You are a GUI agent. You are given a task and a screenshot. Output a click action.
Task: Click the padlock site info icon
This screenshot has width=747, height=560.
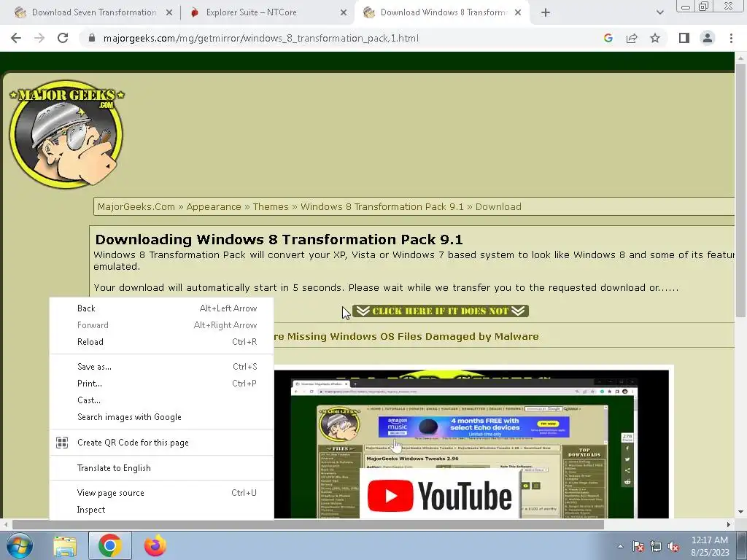(92, 38)
